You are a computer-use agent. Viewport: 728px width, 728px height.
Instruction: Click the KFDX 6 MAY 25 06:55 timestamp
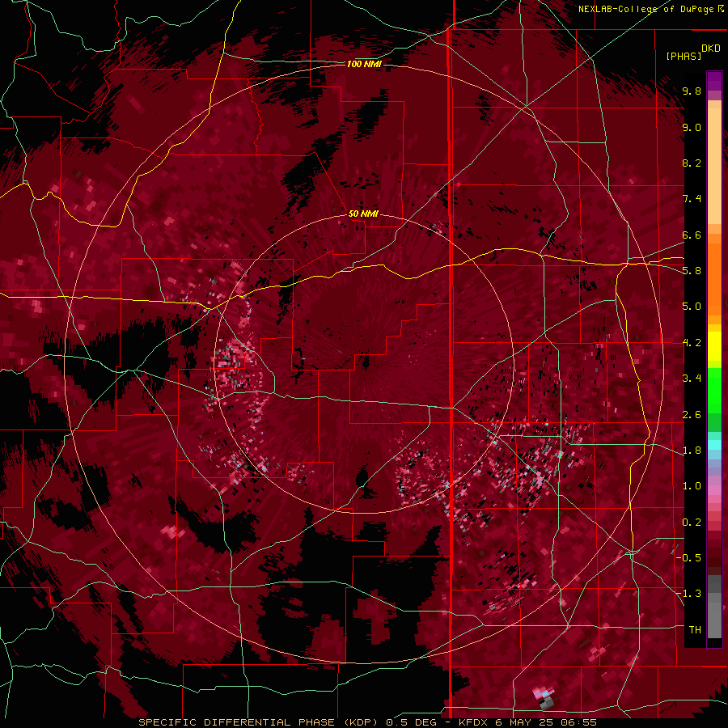pyautogui.click(x=528, y=722)
